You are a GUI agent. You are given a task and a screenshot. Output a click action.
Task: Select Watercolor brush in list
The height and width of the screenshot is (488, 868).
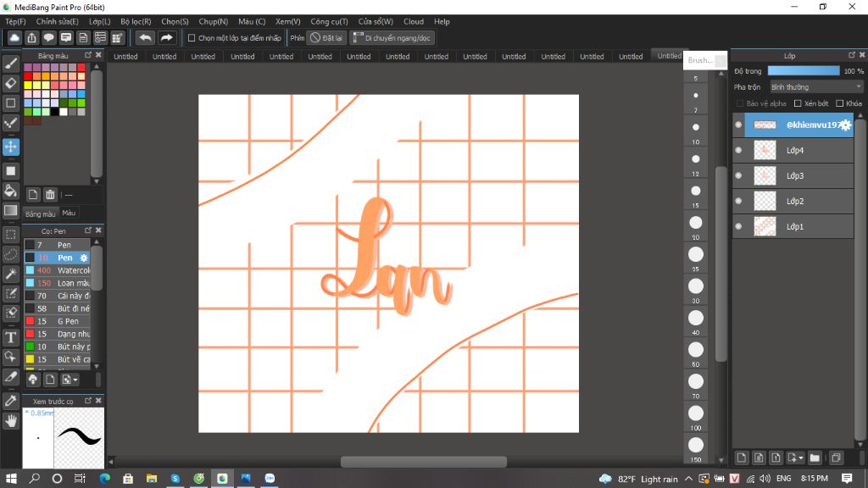coord(57,270)
